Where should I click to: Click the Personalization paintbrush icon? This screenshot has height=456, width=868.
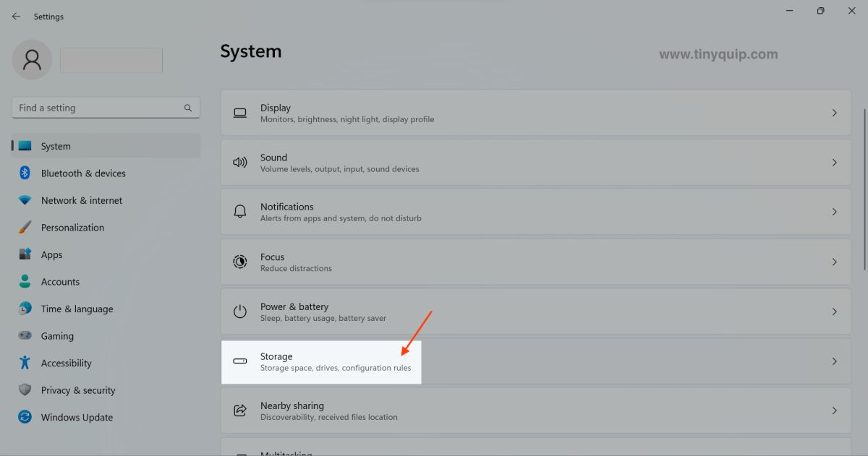point(24,227)
